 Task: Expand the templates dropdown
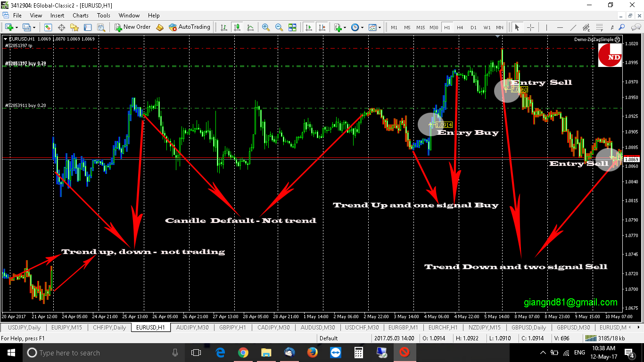point(380,27)
